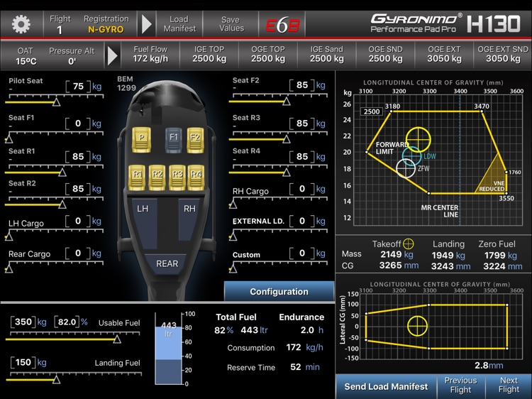This screenshot has width=532, height=399.
Task: Click the Rear Cargo weight field
Action: click(x=78, y=253)
